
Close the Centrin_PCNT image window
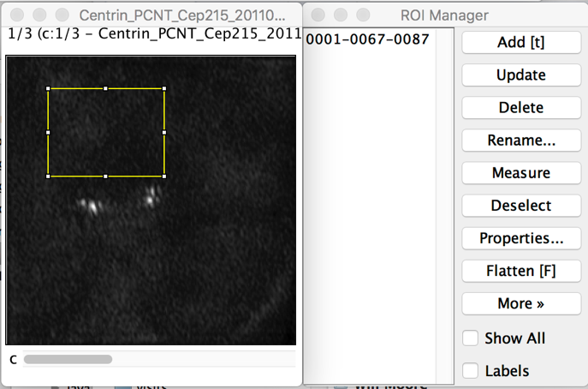17,15
